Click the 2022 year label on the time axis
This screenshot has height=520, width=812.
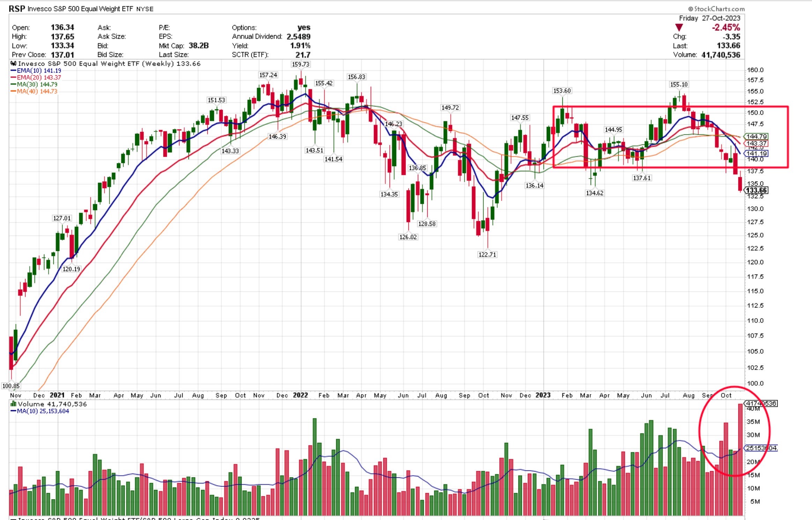(301, 395)
